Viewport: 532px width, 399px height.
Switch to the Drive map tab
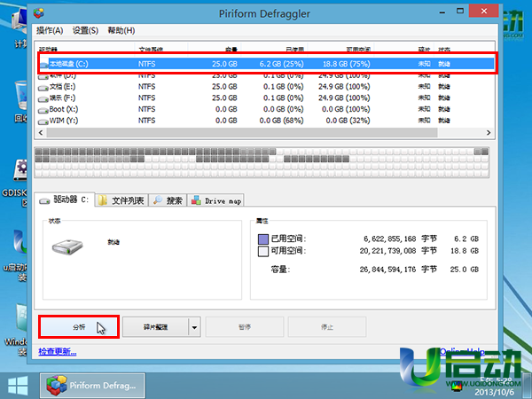click(215, 200)
